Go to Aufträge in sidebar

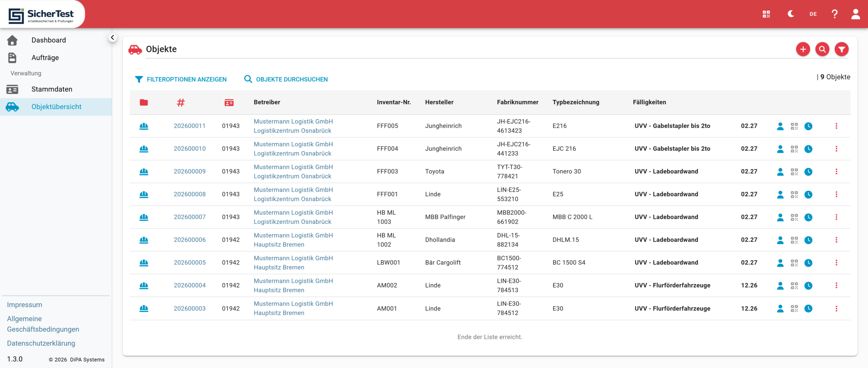coord(45,58)
